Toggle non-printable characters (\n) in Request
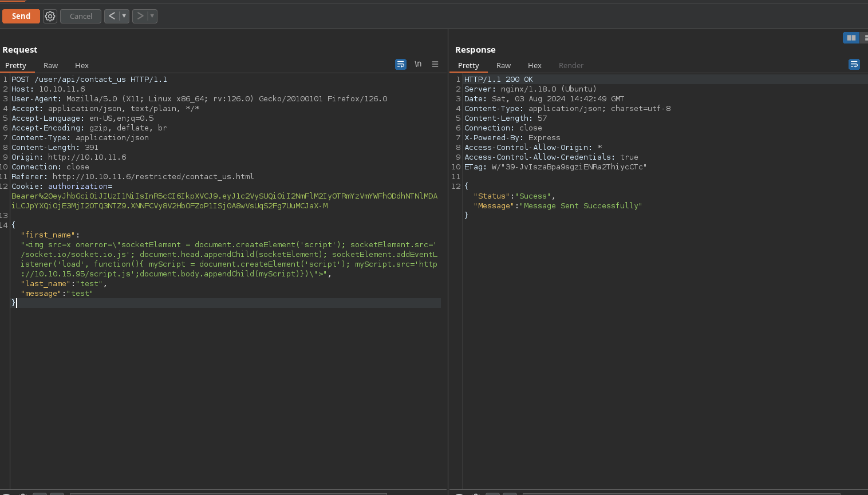This screenshot has width=868, height=495. coord(418,64)
